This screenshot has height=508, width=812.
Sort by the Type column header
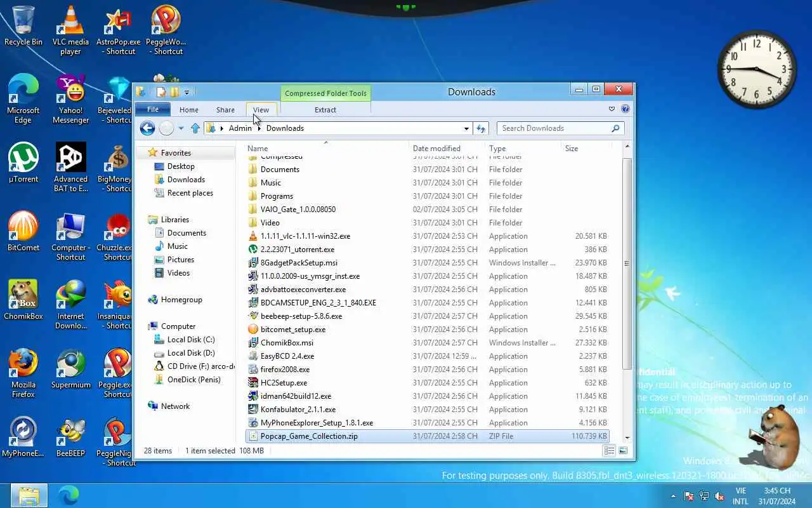523,149
